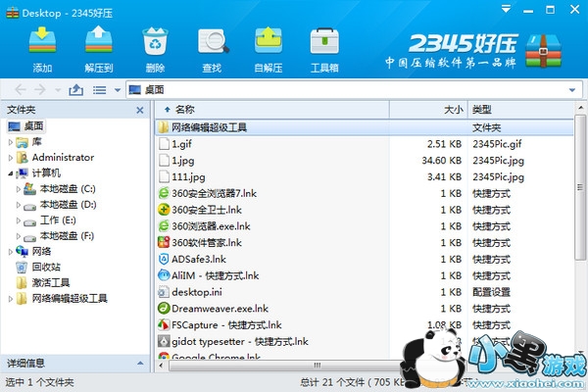This screenshot has height=392, width=588.
Task: Select the ADSafe3.lnk file name
Action: [x=199, y=259]
